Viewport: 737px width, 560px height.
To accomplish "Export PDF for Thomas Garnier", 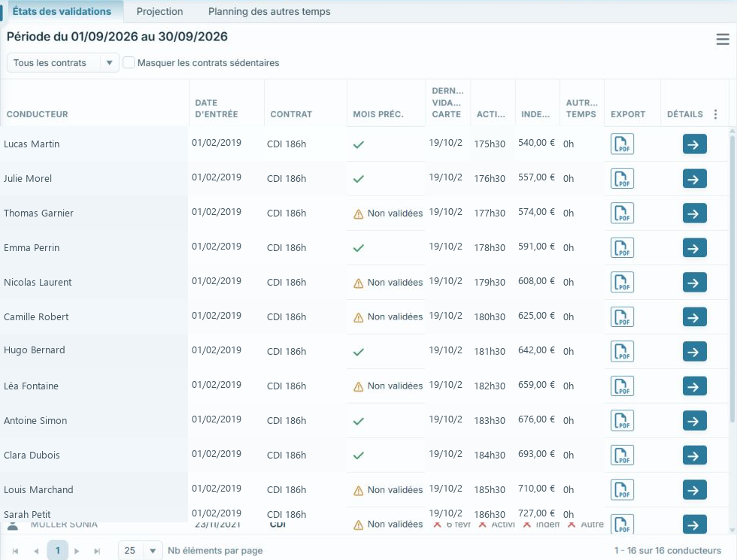I will [x=622, y=213].
